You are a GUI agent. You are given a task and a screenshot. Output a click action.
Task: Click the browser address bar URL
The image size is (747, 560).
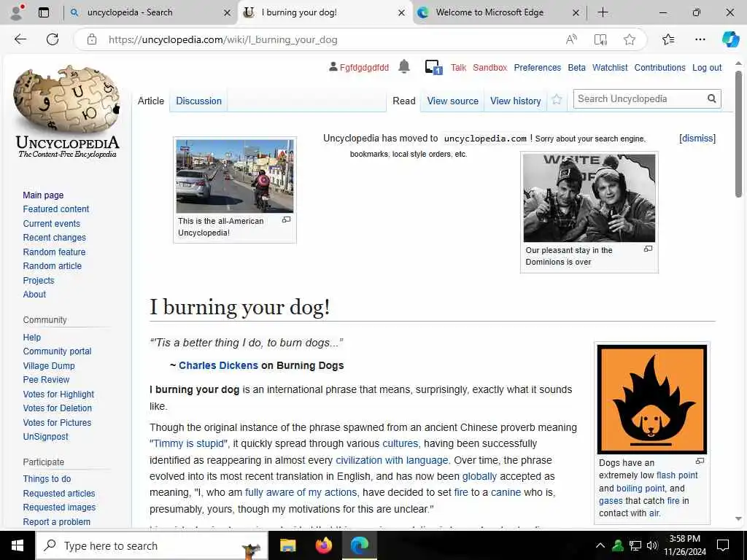click(x=223, y=39)
